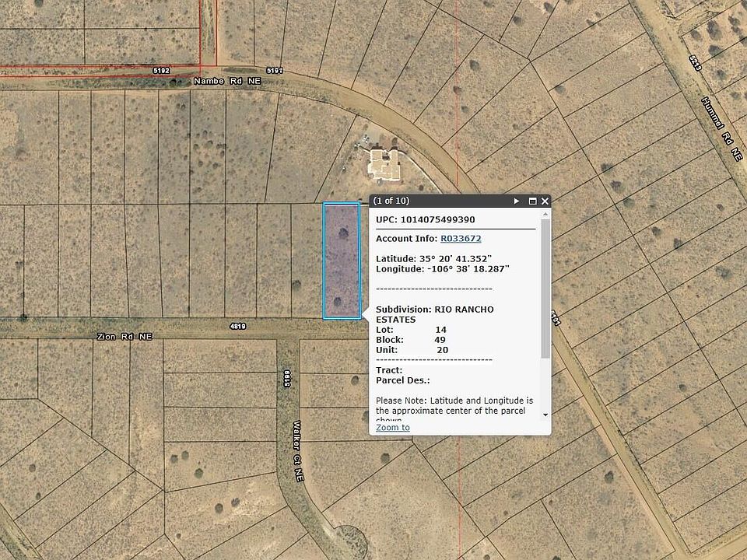Click the UPC number text
The height and width of the screenshot is (560, 747).
pos(425,220)
